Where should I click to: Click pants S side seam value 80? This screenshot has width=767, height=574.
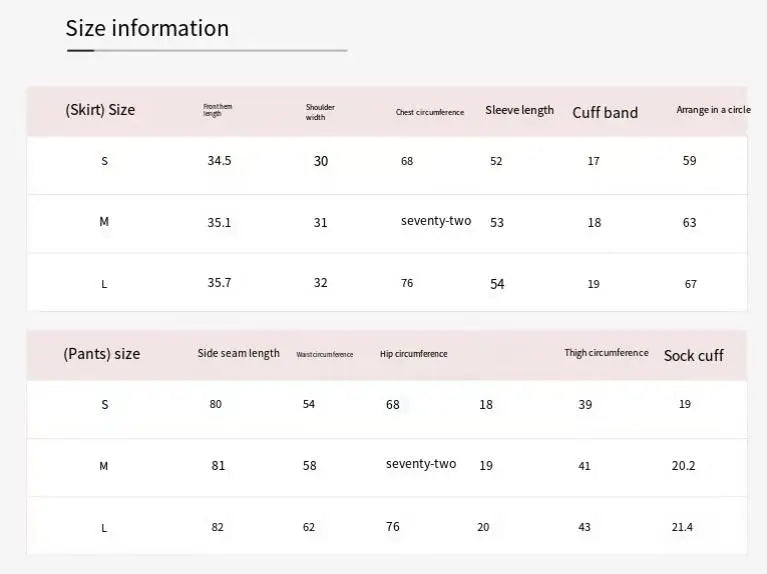coord(216,404)
